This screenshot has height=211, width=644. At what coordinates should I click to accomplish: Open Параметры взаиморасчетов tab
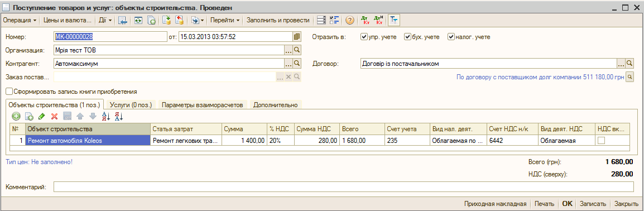pos(203,105)
